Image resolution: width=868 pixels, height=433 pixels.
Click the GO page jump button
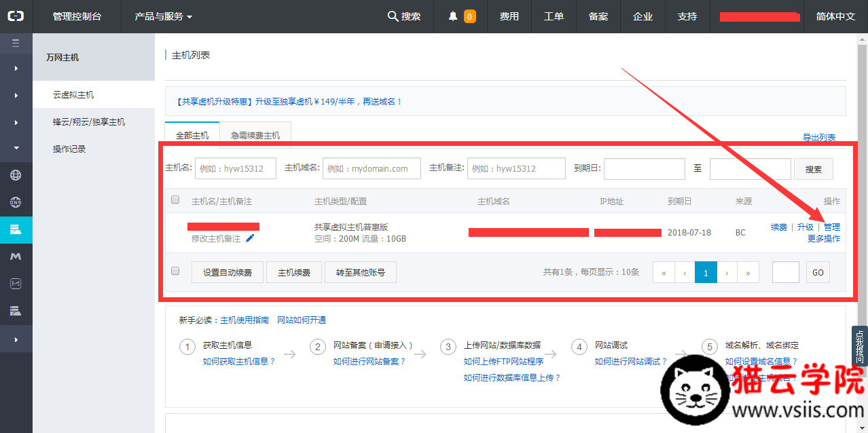(x=818, y=272)
